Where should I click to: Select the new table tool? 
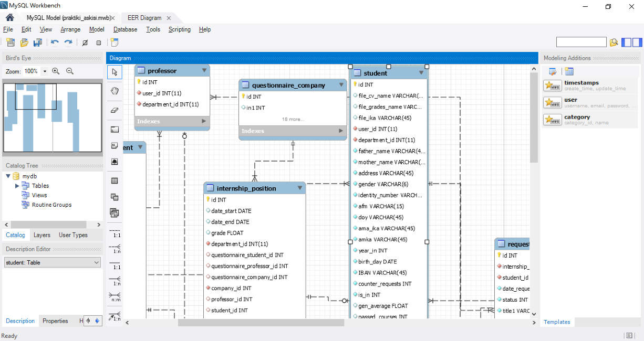point(115,180)
